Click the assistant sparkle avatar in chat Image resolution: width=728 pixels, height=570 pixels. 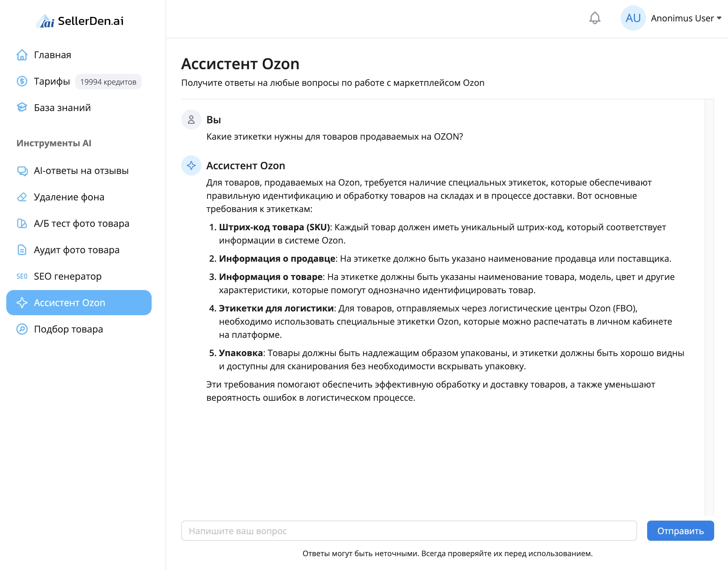click(x=191, y=165)
